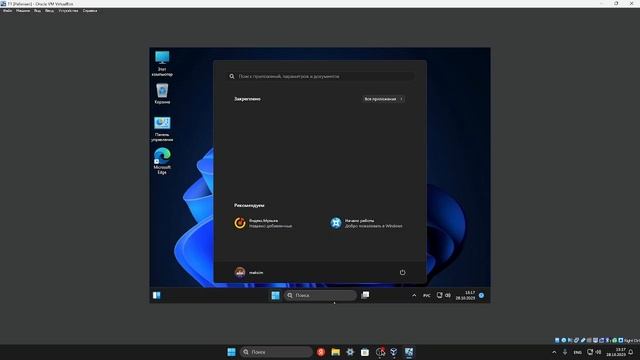640x360 pixels.
Task: Click the blue round icon beside guest clock
Action: [x=481, y=295]
